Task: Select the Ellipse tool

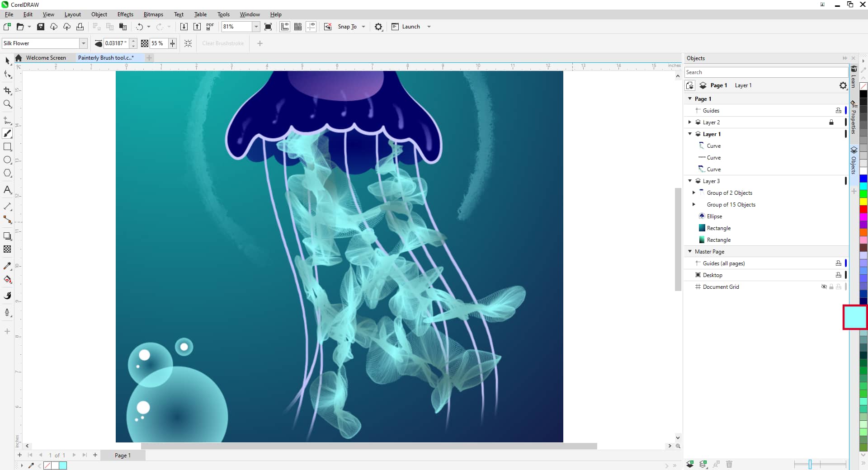Action: click(7, 160)
